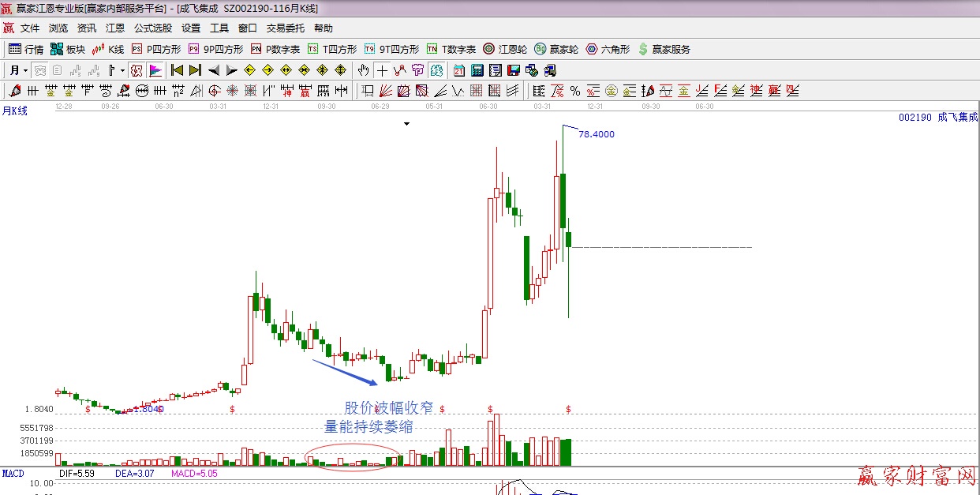Click the P数字表 toolbar button
Screen dimensions: 980x495
275,49
